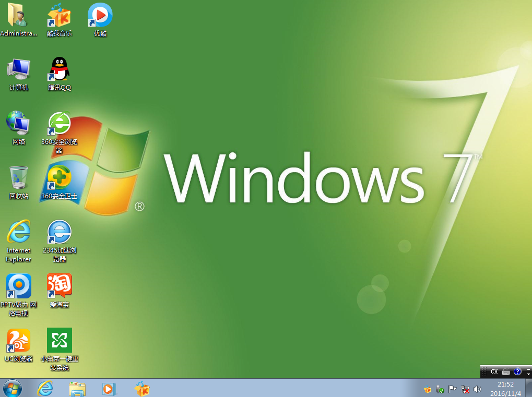Launch the 腾讯QQ penguin shortcut
Viewport: 532px width, 397px height.
point(60,74)
